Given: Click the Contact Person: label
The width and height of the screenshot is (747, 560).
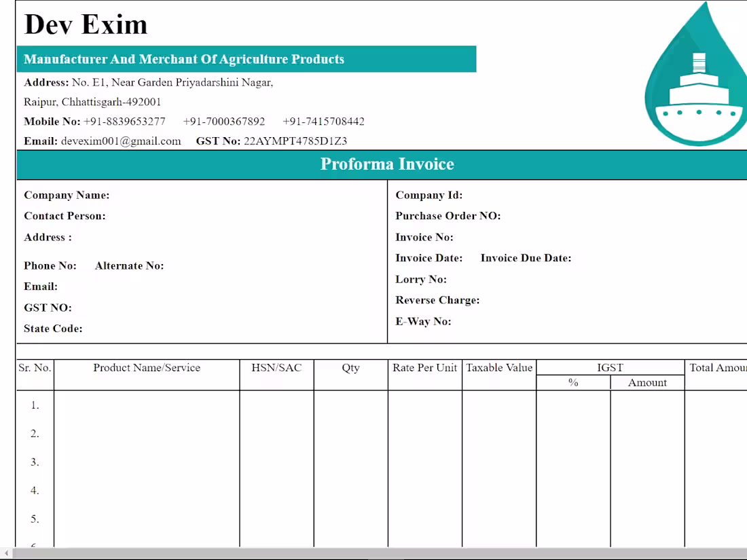Looking at the screenshot, I should [65, 216].
